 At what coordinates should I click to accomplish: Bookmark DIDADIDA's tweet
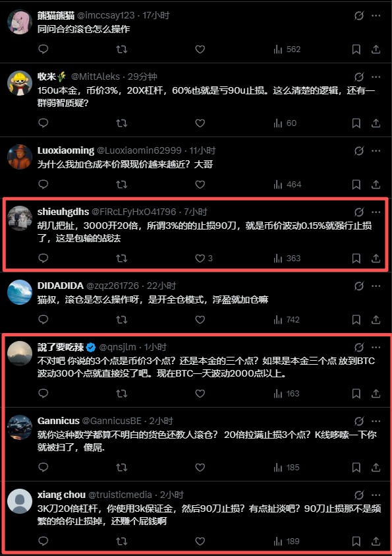coord(356,319)
